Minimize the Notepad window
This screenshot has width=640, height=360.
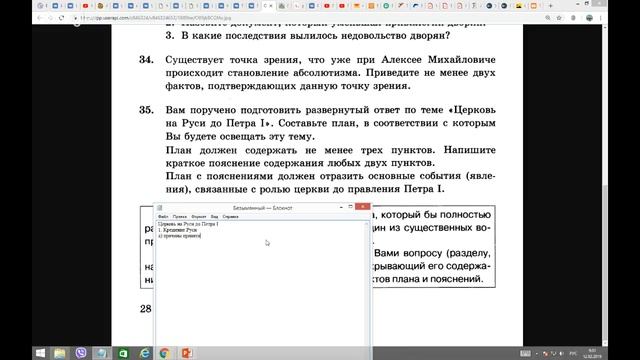coord(341,207)
